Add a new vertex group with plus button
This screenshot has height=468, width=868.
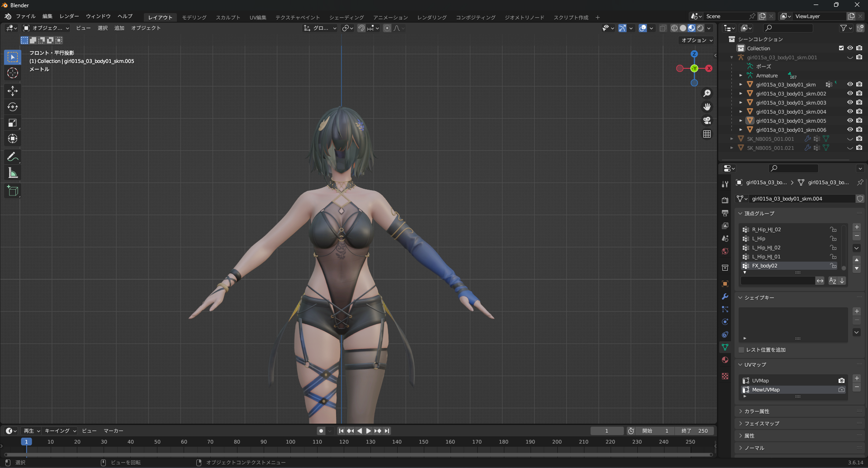(x=857, y=227)
